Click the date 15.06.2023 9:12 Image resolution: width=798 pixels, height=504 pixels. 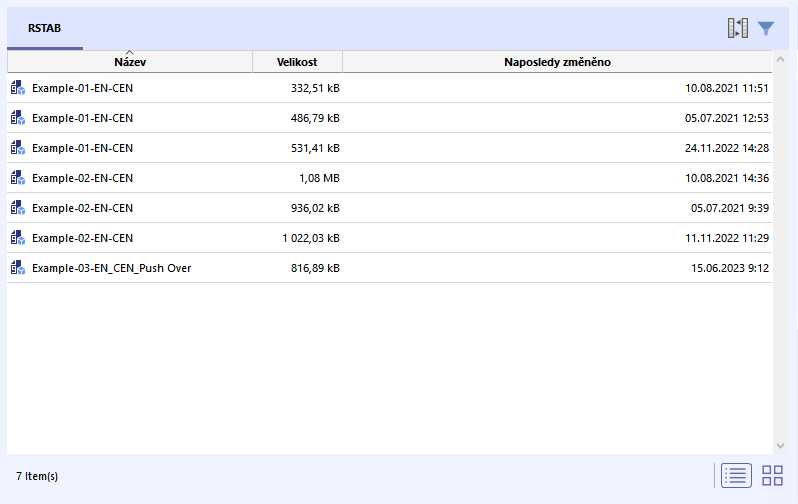730,268
